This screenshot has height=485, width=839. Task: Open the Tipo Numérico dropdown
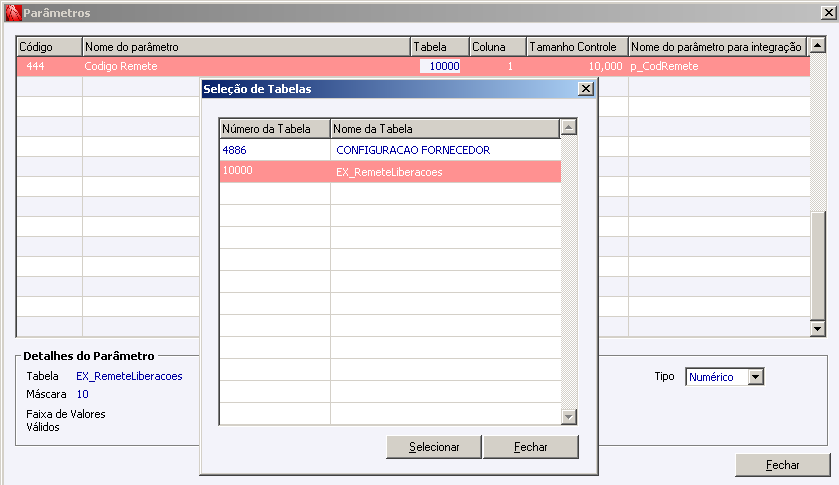[x=755, y=377]
